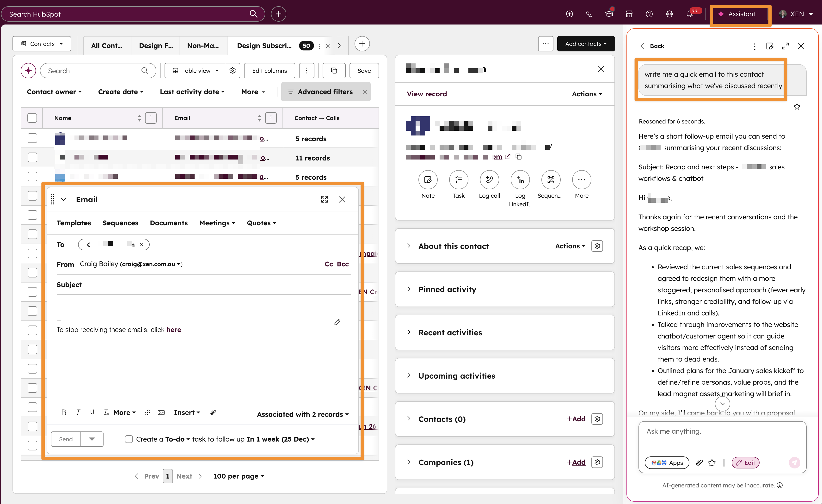Click the Edit columns button
The image size is (822, 504).
(x=269, y=71)
